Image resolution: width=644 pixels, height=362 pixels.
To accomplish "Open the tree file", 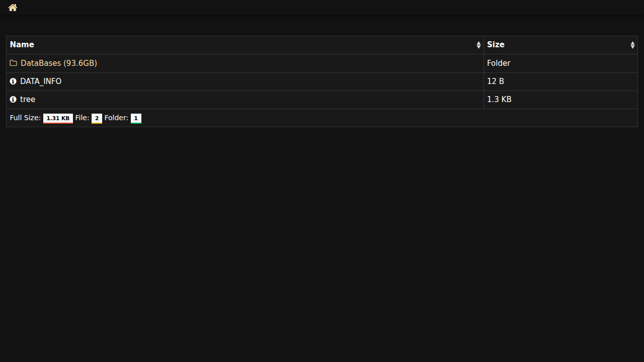I will (x=28, y=100).
